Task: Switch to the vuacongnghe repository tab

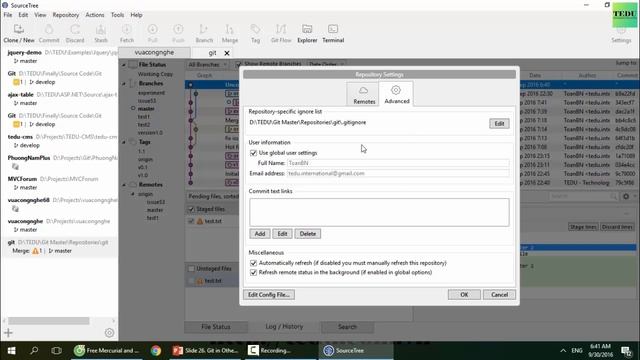Action: 154,52
